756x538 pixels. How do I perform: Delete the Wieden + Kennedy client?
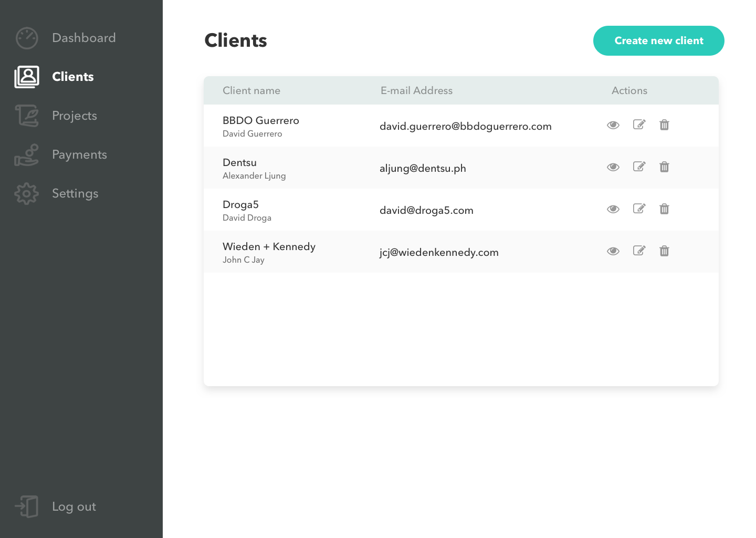664,251
